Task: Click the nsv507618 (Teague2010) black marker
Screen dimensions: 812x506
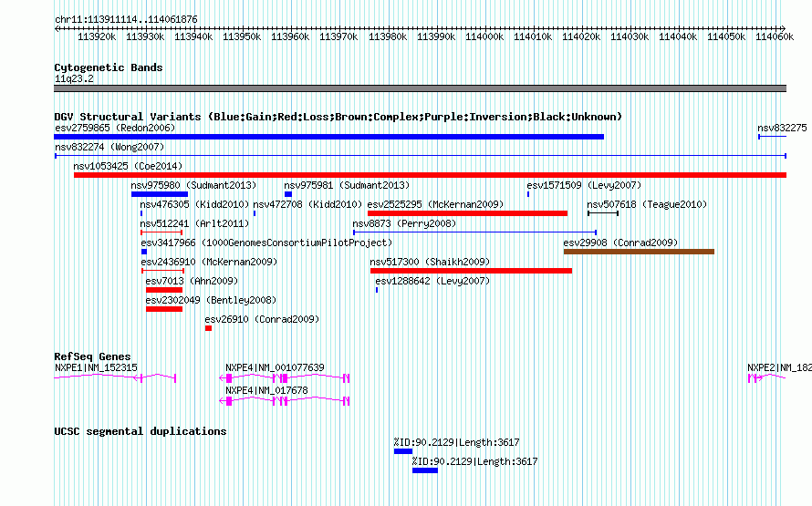Action: 603,213
